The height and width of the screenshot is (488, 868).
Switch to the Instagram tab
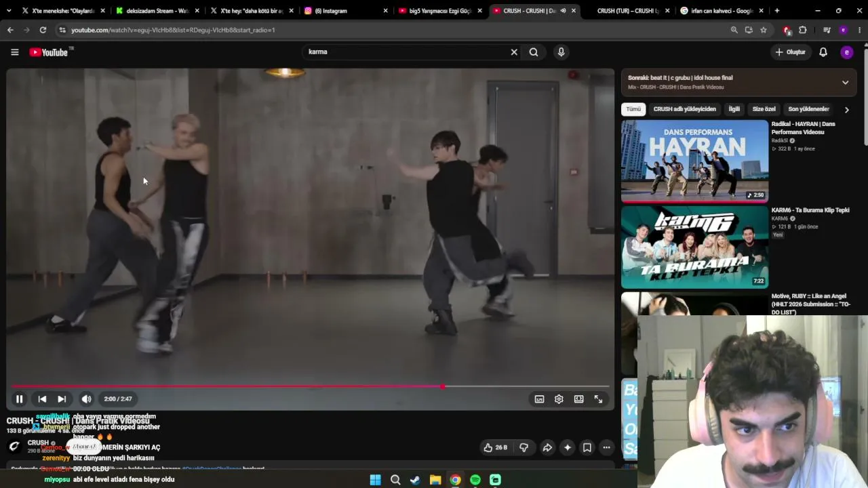[346, 11]
